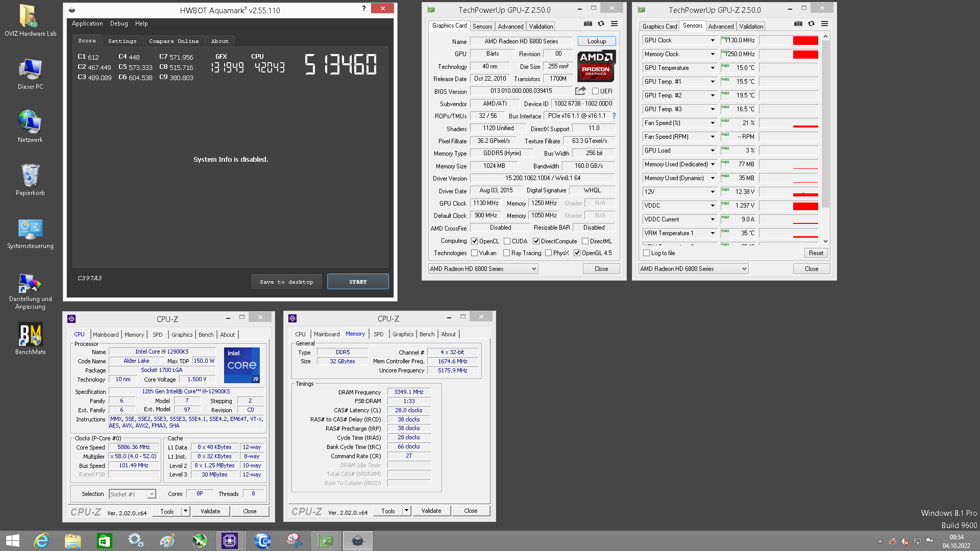980x551 pixels.
Task: Click camera icon in GPU-Z Sensors window
Action: 798,24
